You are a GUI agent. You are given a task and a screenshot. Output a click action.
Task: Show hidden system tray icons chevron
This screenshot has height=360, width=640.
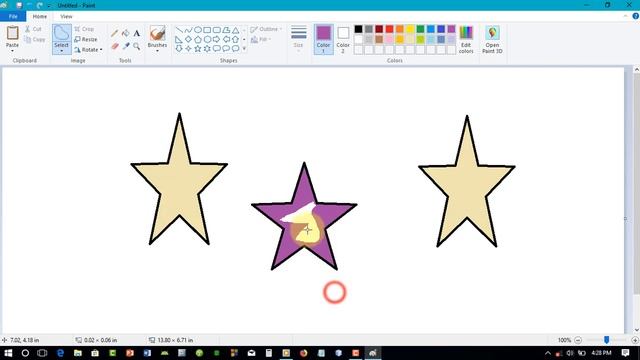pyautogui.click(x=548, y=353)
